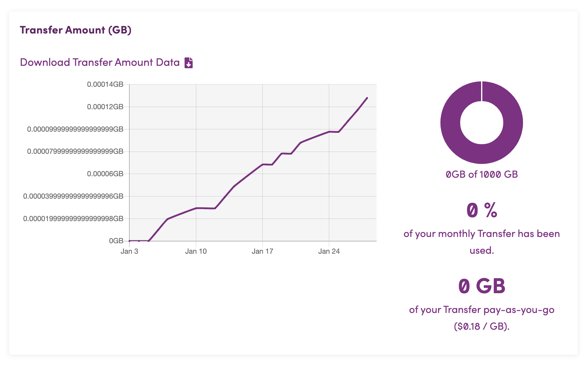Image resolution: width=588 pixels, height=365 pixels.
Task: Select the Jan 24 axis label
Action: [329, 251]
